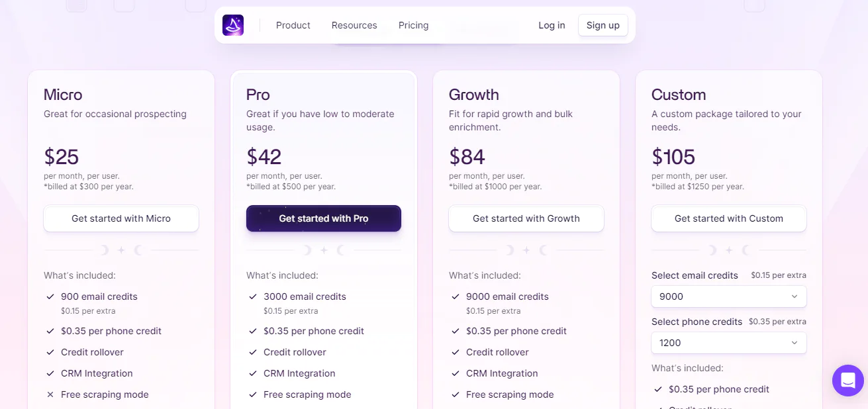Screen dimensions: 868x409
Task: Click the purple logo icon in navbar
Action: pyautogui.click(x=232, y=24)
